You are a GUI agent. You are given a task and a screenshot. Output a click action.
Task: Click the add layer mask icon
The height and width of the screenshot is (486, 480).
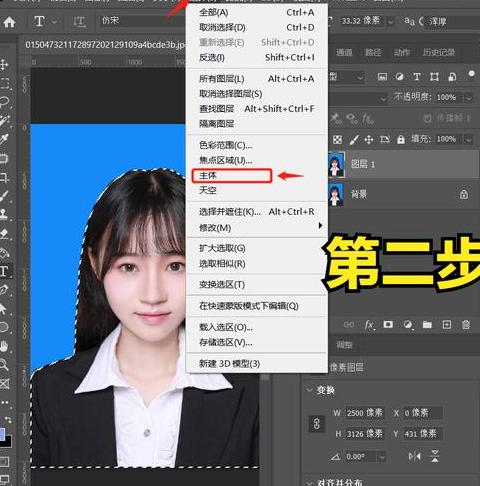(388, 324)
